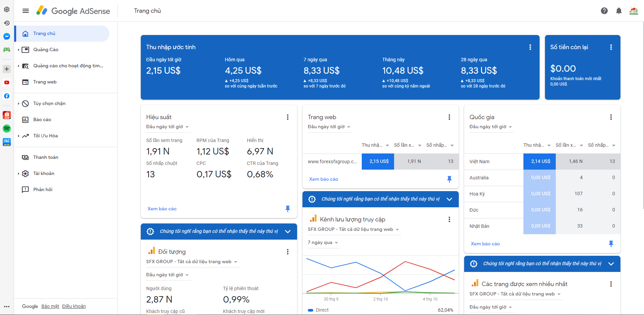
Task: Open Phản hồi in the sidebar
Action: click(x=62, y=190)
